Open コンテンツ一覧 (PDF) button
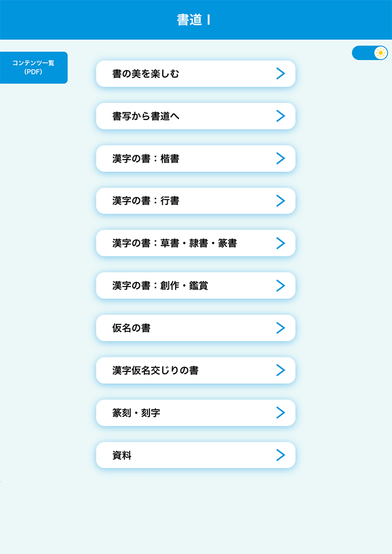 33,67
